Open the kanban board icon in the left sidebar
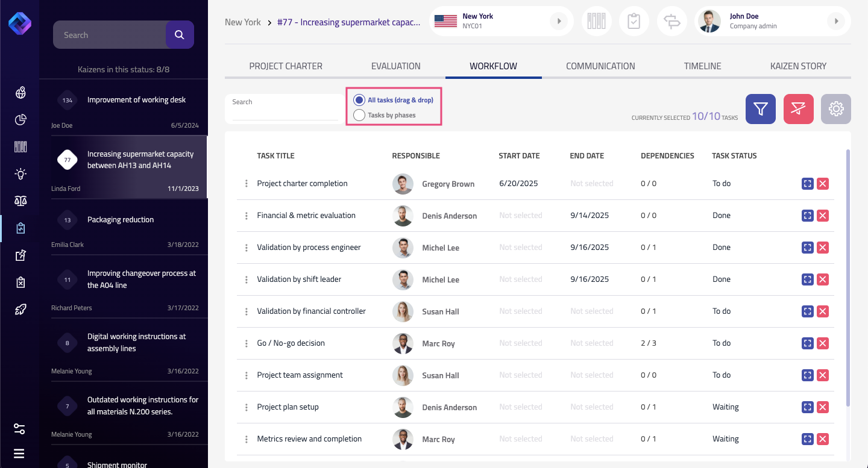The height and width of the screenshot is (468, 868). tap(20, 147)
